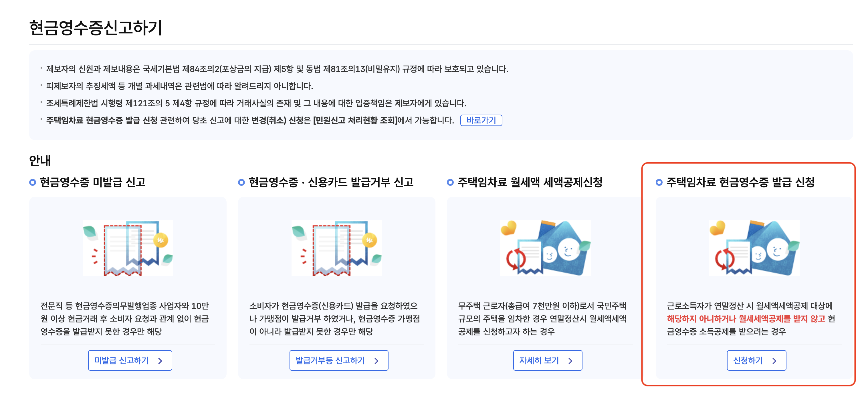Select the 주택임차료 월세액 세액공제신청 heading
The height and width of the screenshot is (395, 868).
pos(530,182)
